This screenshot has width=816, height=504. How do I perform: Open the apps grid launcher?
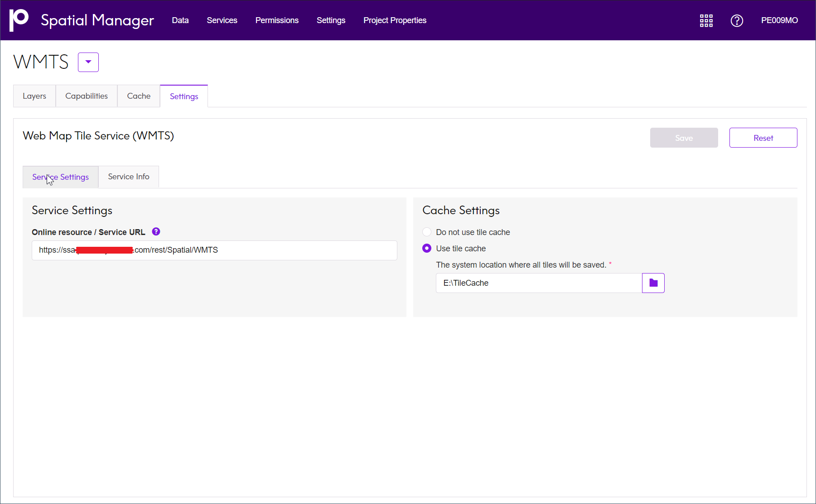point(706,20)
